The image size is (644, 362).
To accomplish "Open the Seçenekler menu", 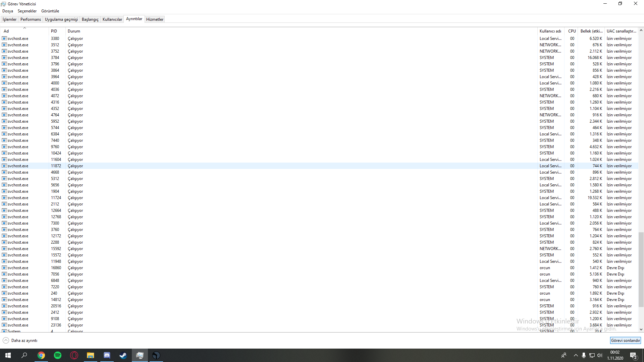I will [x=27, y=11].
